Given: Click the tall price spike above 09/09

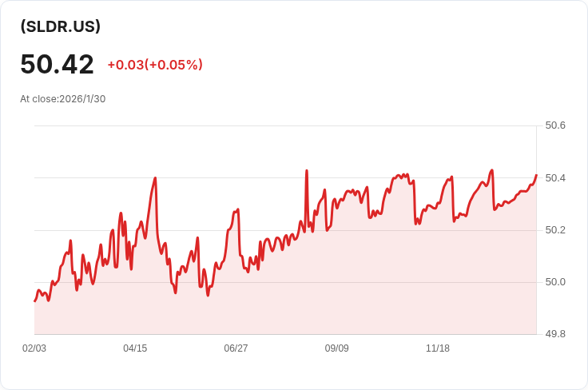Looking at the screenshot, I should pyautogui.click(x=307, y=170).
